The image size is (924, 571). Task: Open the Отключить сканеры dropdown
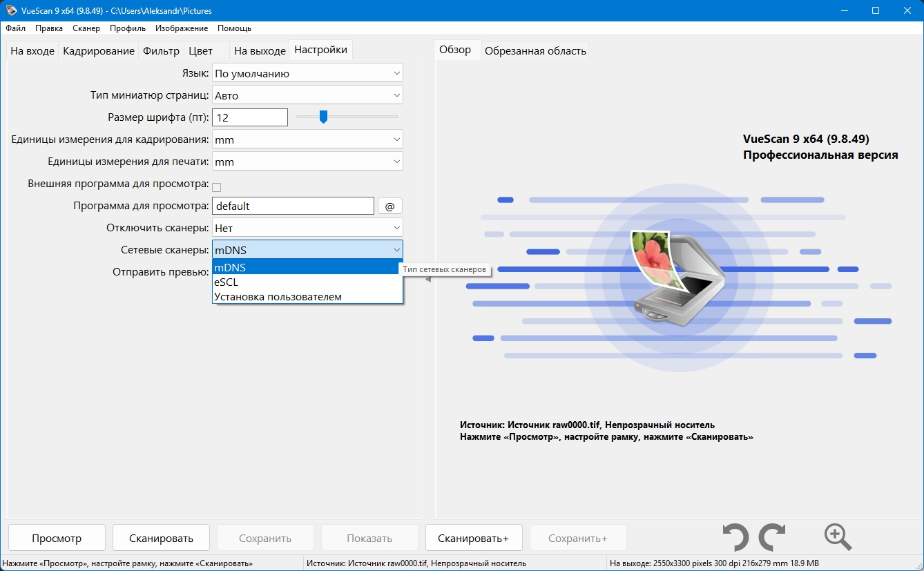307,227
